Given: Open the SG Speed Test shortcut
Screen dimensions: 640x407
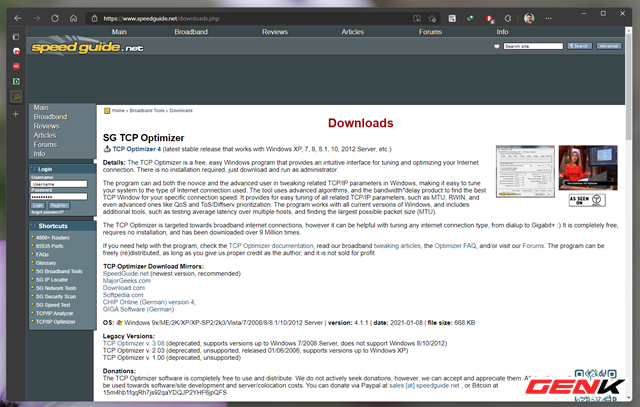Looking at the screenshot, I should (53, 305).
